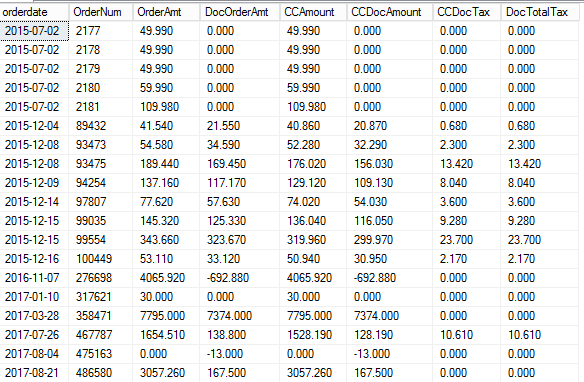Select the DocTotalTax column header

[540, 12]
